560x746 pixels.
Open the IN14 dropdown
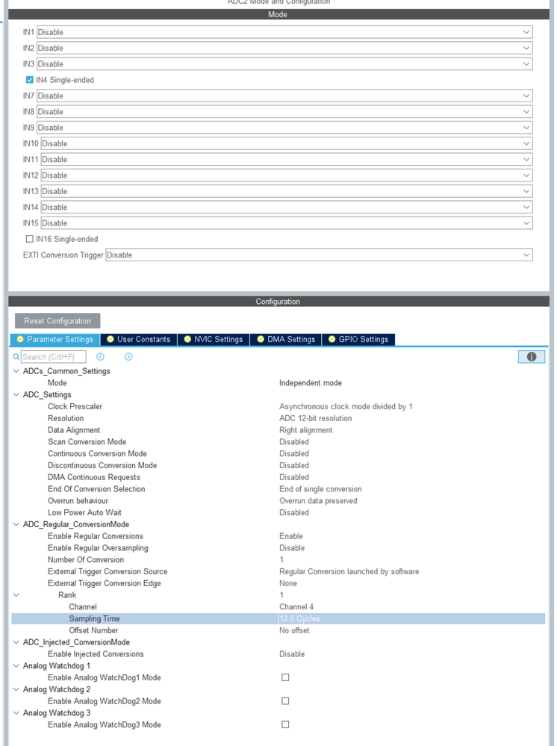tap(287, 208)
